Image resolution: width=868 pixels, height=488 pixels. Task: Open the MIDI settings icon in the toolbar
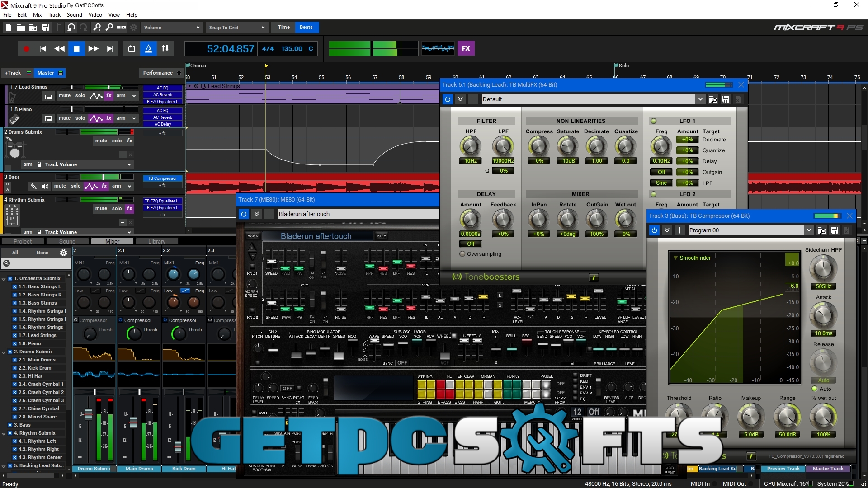pyautogui.click(x=122, y=28)
